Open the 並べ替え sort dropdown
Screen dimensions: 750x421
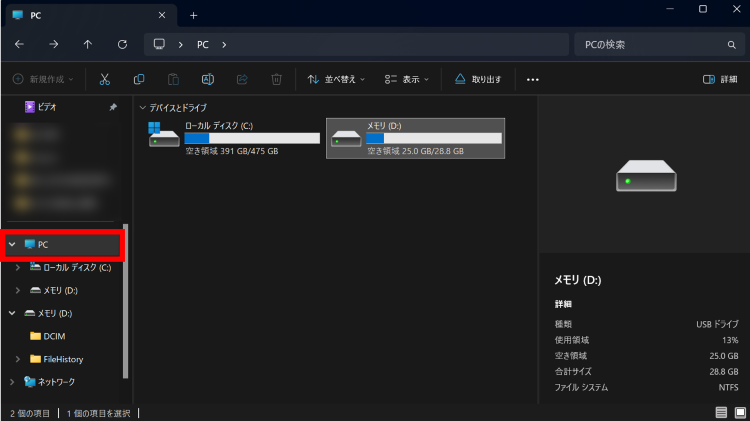click(336, 79)
